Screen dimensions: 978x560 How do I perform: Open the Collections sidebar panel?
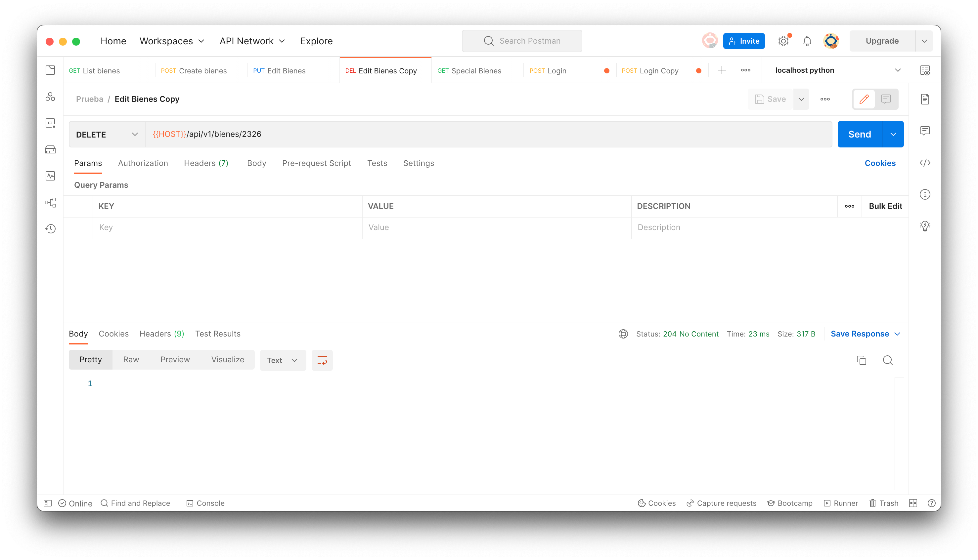(x=50, y=70)
